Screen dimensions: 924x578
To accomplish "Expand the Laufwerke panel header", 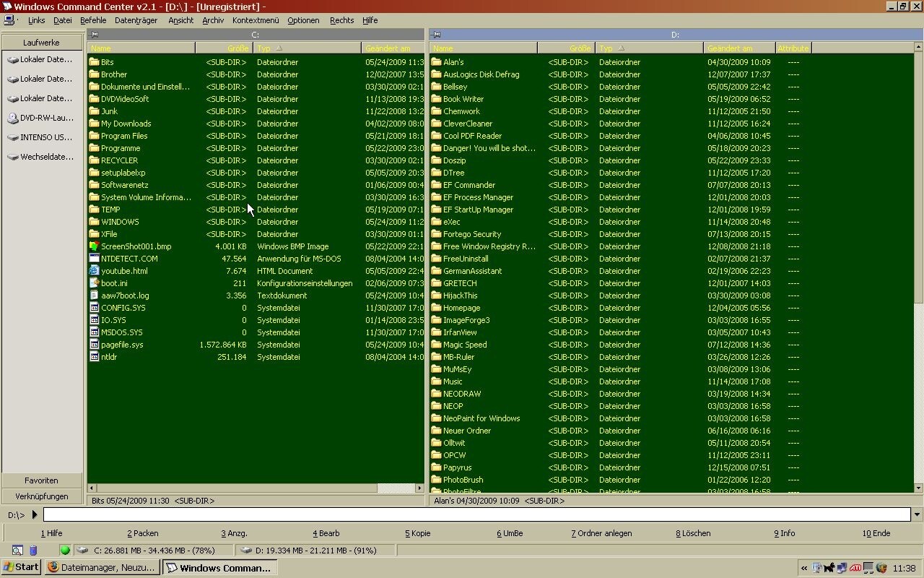I will (x=41, y=42).
